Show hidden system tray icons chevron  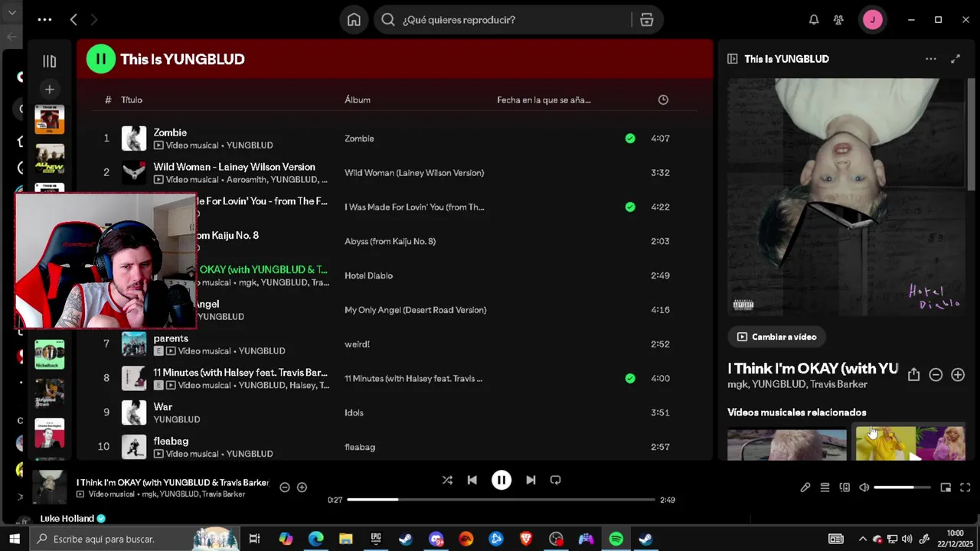pyautogui.click(x=863, y=539)
